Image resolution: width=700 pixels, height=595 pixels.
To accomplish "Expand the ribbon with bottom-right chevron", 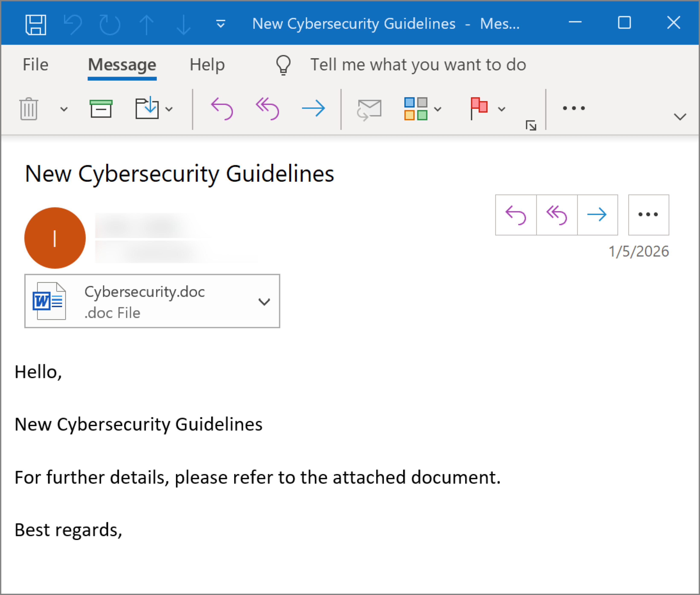I will click(680, 117).
